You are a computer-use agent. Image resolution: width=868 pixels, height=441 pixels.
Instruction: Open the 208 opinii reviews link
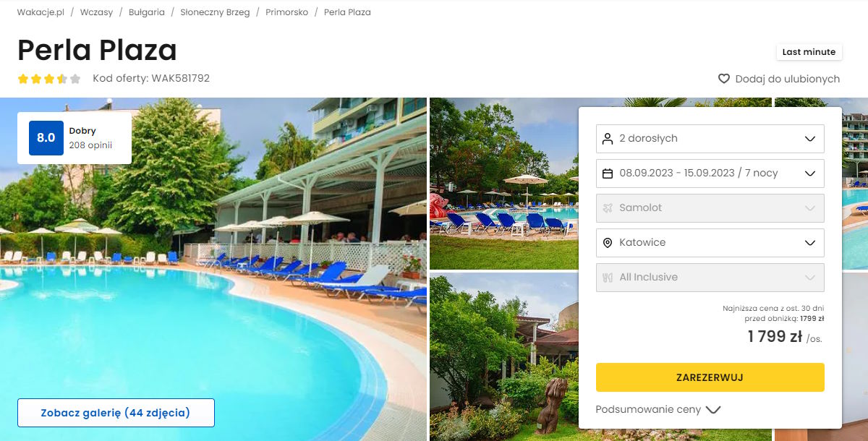pyautogui.click(x=90, y=145)
